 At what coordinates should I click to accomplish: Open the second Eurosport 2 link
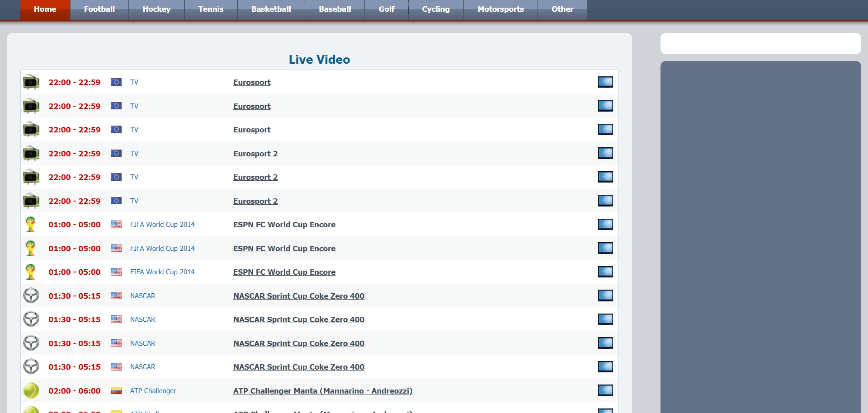(255, 177)
